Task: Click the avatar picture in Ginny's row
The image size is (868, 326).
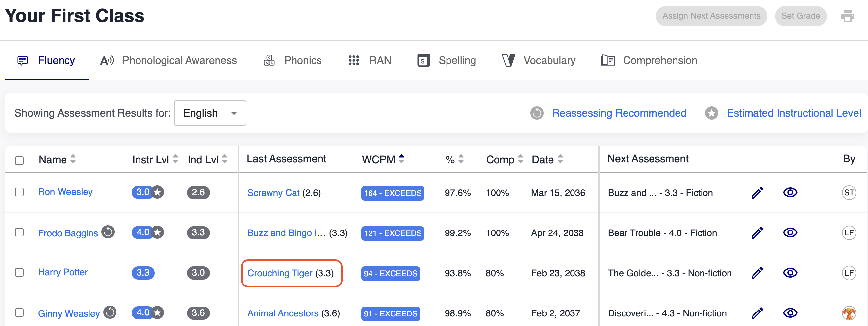Action: 849,313
